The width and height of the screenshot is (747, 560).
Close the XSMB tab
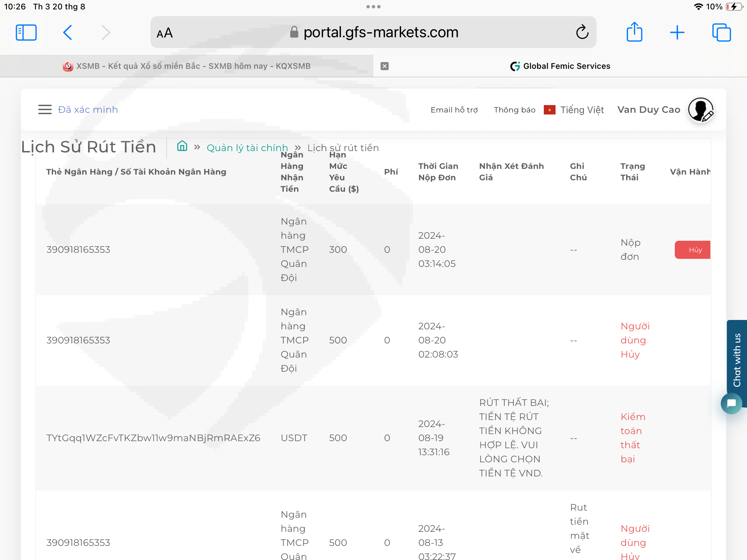384,66
